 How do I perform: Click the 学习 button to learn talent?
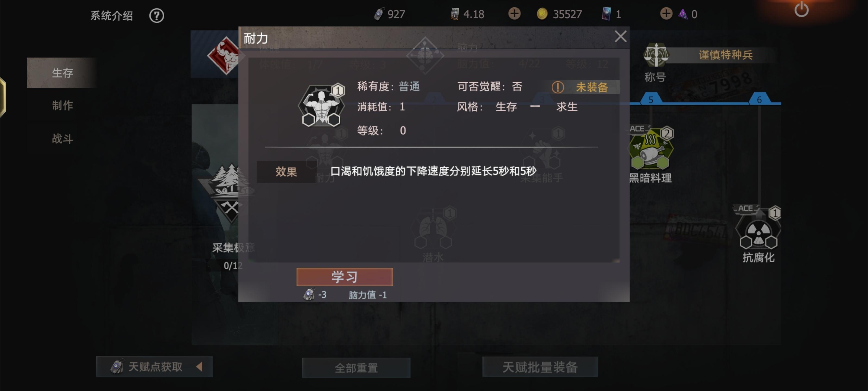click(x=344, y=277)
